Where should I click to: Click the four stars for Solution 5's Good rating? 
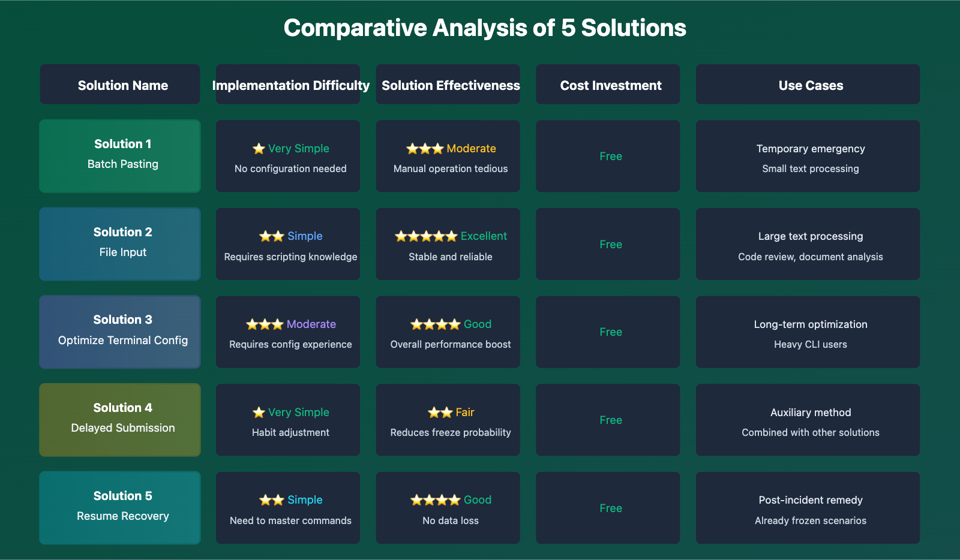[x=436, y=500]
